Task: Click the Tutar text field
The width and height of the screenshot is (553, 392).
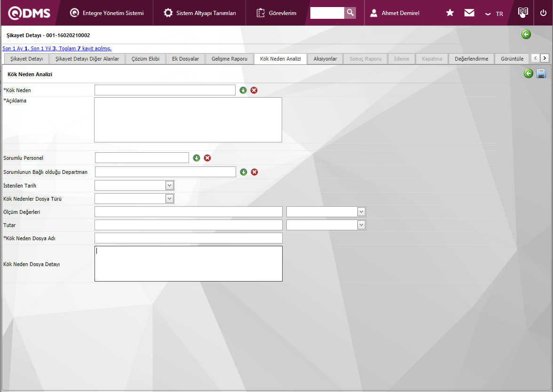Action: click(x=188, y=225)
